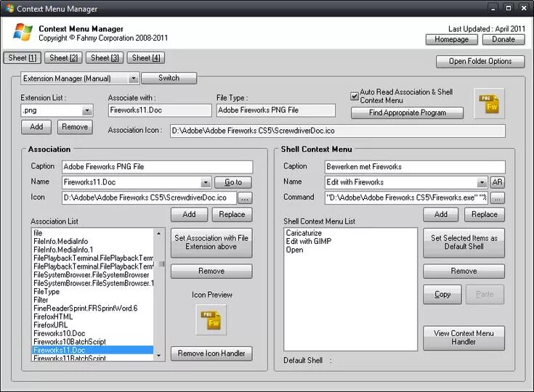Click View Context Menu Handler
The height and width of the screenshot is (392, 534).
[464, 338]
